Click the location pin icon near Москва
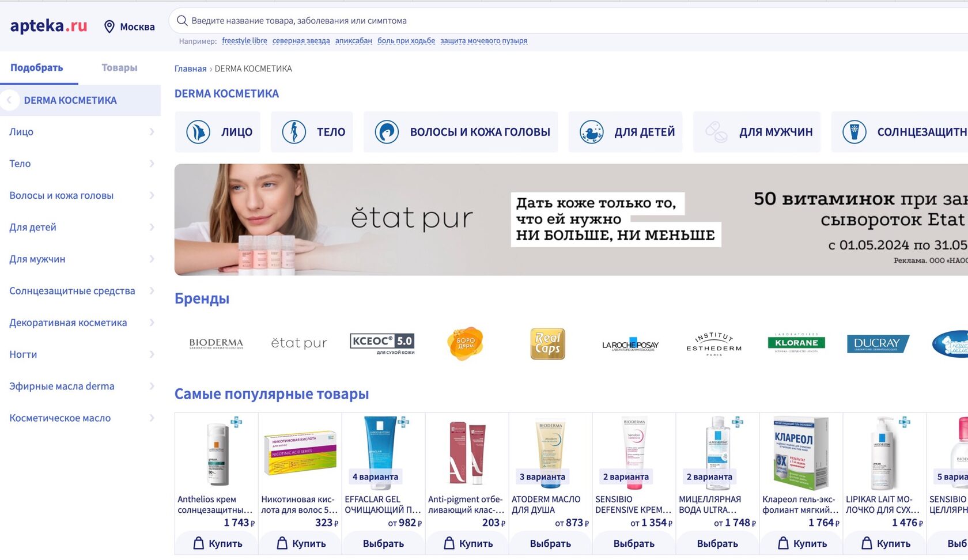The image size is (968, 560). (x=109, y=27)
